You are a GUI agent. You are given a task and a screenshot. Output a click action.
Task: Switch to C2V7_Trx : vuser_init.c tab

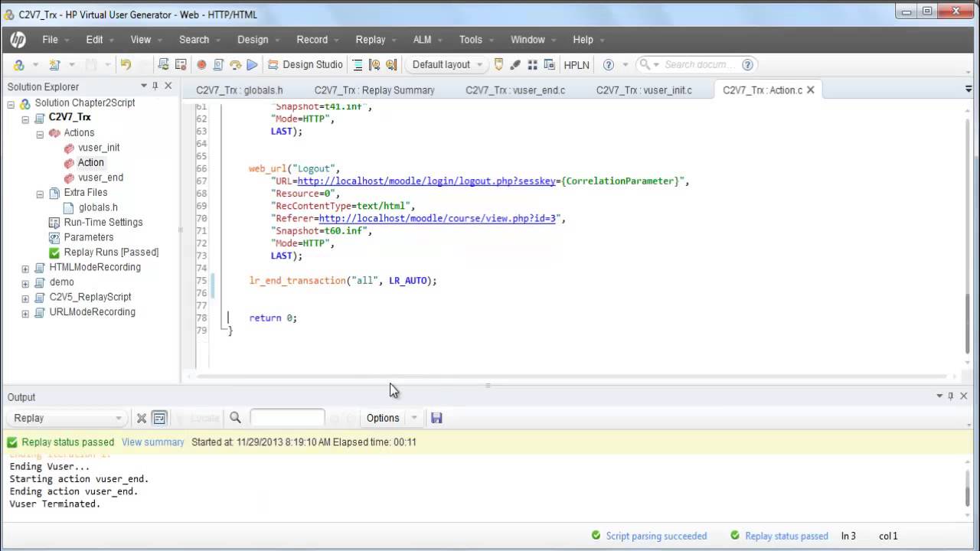[644, 90]
